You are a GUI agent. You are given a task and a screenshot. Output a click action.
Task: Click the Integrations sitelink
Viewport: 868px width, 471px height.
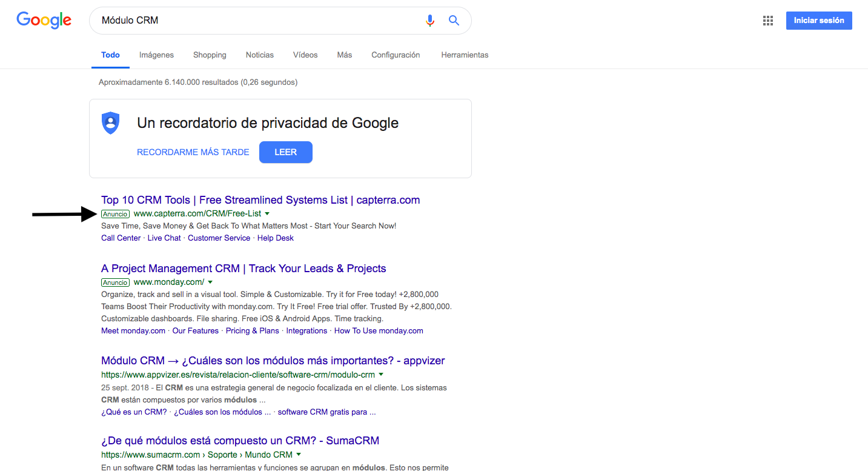[x=306, y=331]
